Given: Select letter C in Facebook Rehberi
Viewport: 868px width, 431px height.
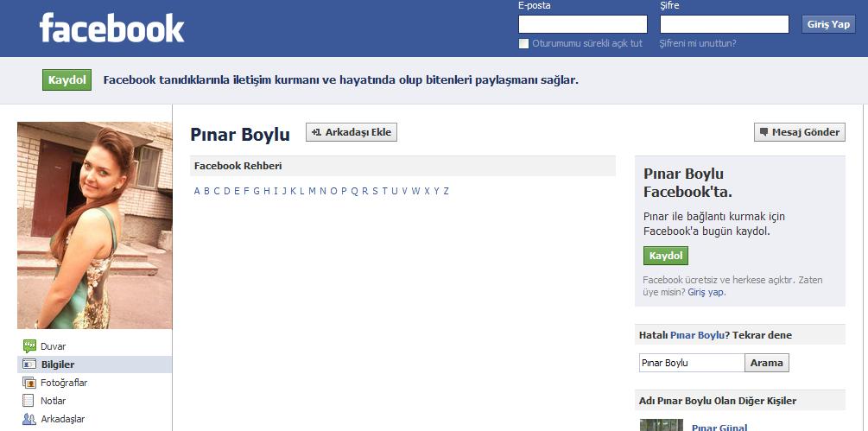Looking at the screenshot, I should point(217,192).
